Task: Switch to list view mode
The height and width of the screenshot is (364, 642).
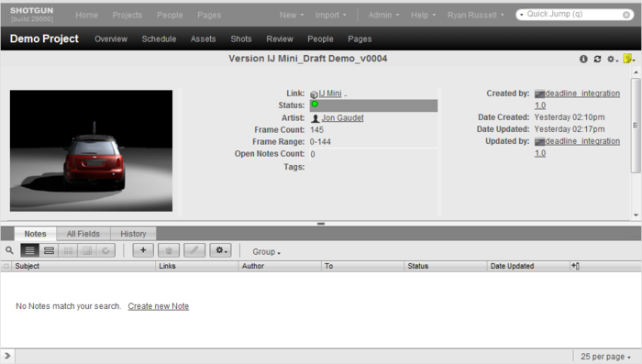Action: click(x=29, y=250)
